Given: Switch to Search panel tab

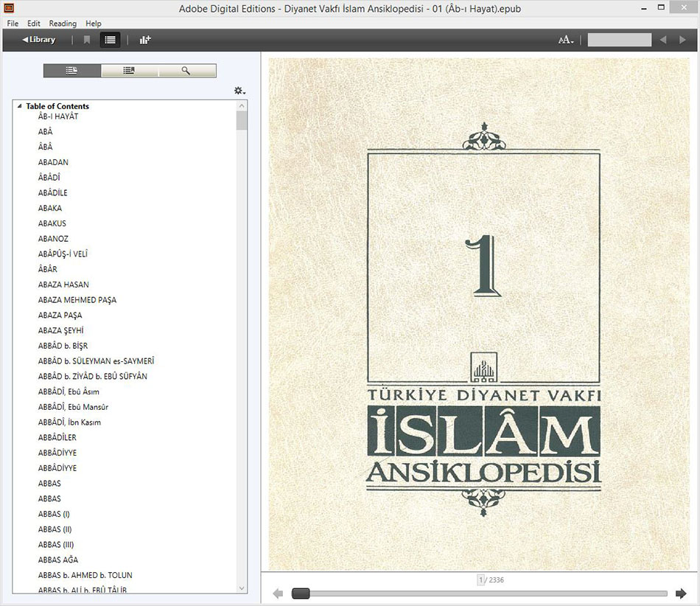Looking at the screenshot, I should point(187,71).
